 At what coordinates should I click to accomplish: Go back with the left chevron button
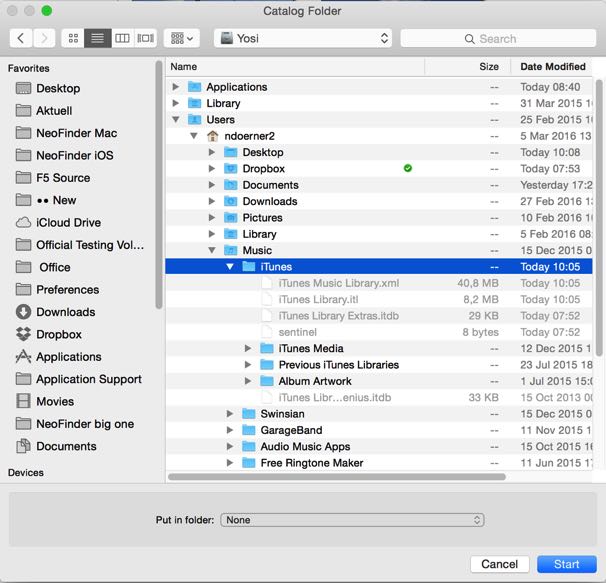pyautogui.click(x=21, y=38)
